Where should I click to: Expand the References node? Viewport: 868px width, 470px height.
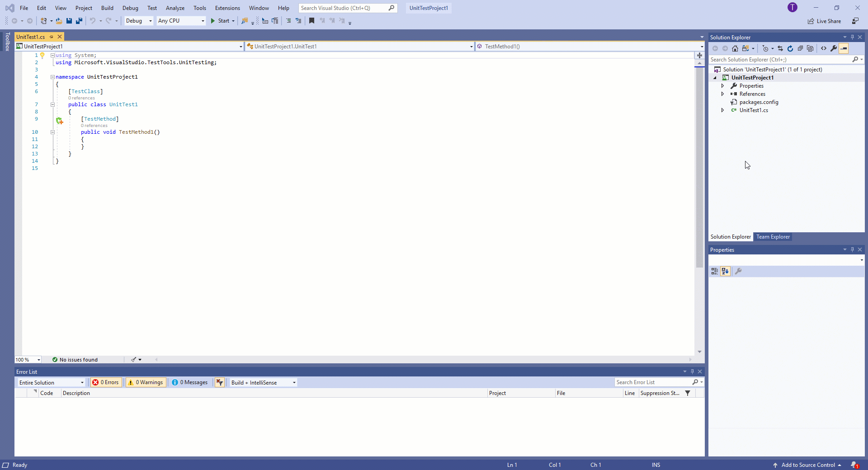tap(722, 94)
